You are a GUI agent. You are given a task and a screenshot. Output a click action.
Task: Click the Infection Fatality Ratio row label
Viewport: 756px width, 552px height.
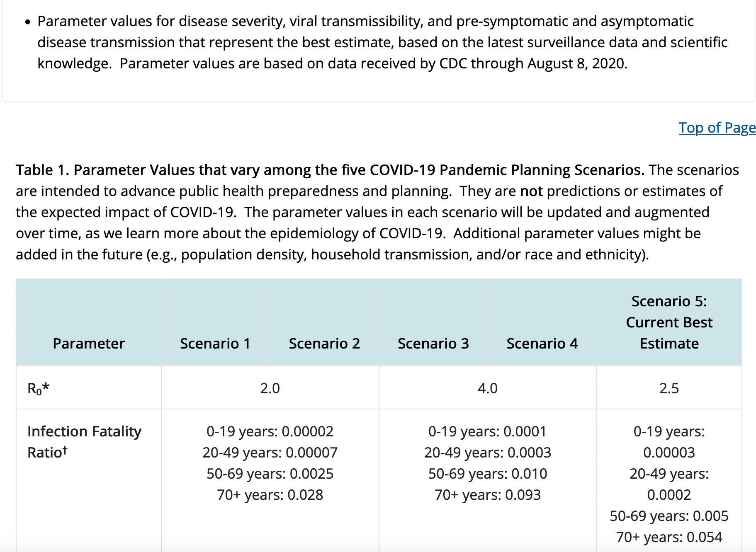(84, 442)
